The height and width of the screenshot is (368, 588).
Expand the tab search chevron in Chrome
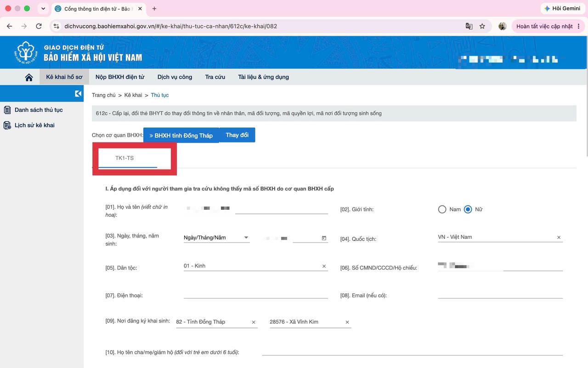coord(43,8)
